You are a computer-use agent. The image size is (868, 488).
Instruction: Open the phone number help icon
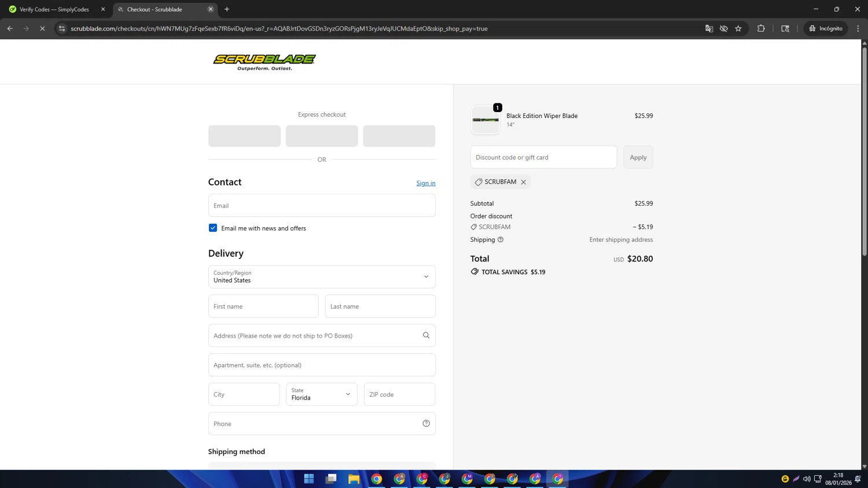[426, 424]
